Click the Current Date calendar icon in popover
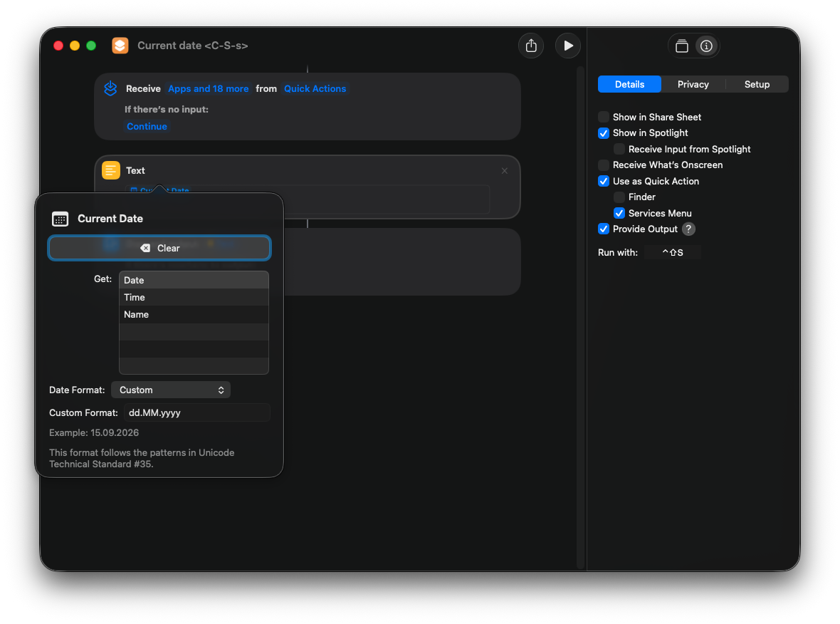 59,218
